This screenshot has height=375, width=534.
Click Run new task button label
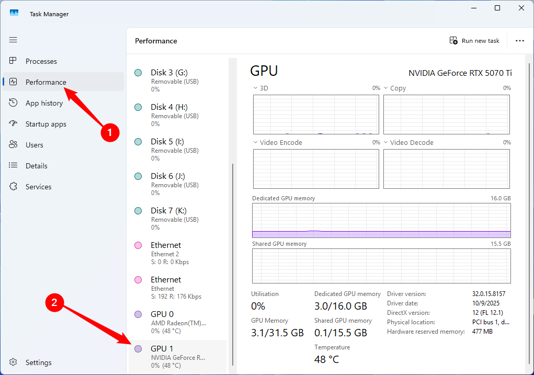pyautogui.click(x=480, y=41)
